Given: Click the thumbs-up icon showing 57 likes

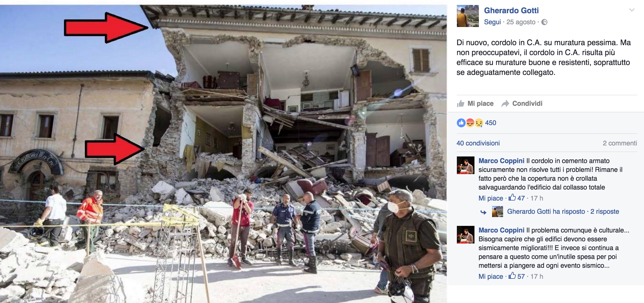Looking at the screenshot, I should pyautogui.click(x=512, y=275).
